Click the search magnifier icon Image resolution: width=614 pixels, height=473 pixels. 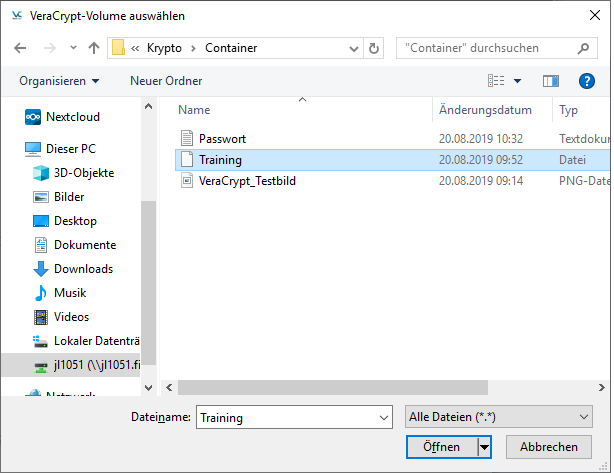point(583,48)
